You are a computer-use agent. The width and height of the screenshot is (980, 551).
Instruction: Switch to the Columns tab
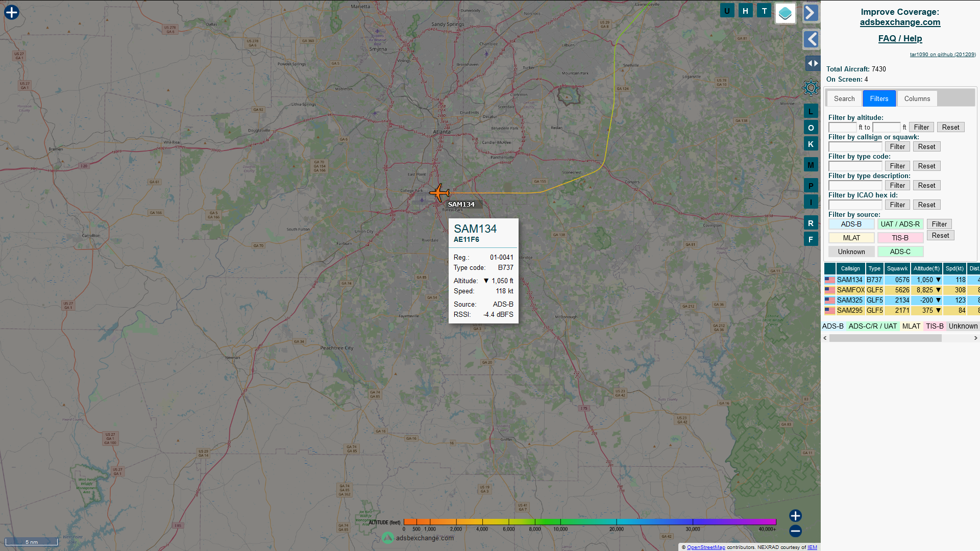coord(917,98)
